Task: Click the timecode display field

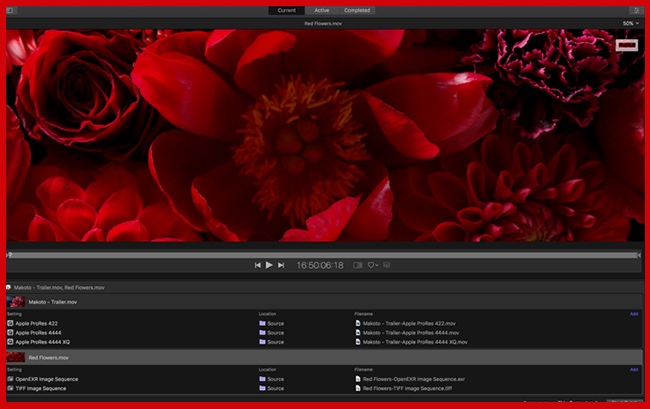Action: tap(320, 265)
